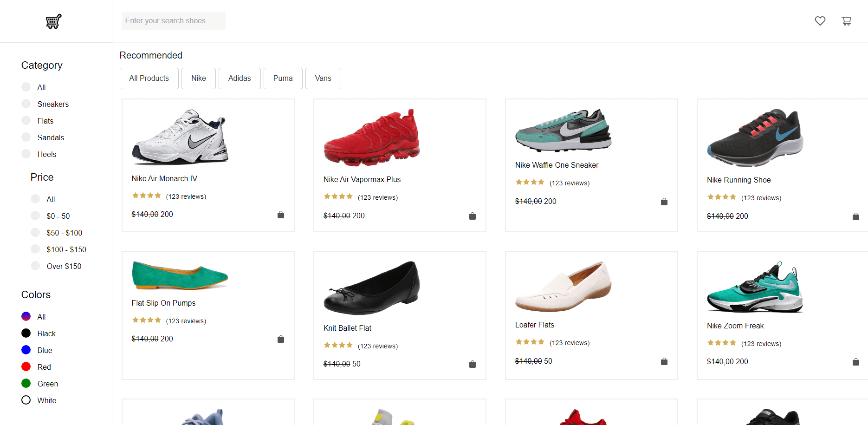Add Flat Slip On Pumps to bag
This screenshot has width=868, height=425.
tap(281, 339)
